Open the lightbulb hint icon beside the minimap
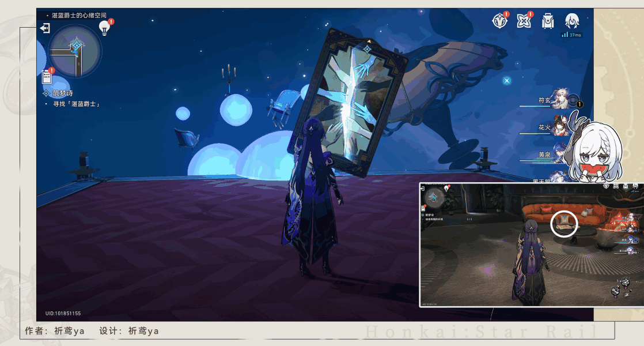The width and height of the screenshot is (644, 346). tap(105, 28)
